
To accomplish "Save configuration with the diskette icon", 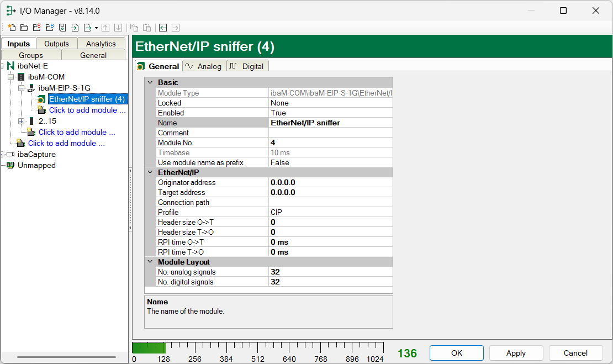I will pos(62,28).
